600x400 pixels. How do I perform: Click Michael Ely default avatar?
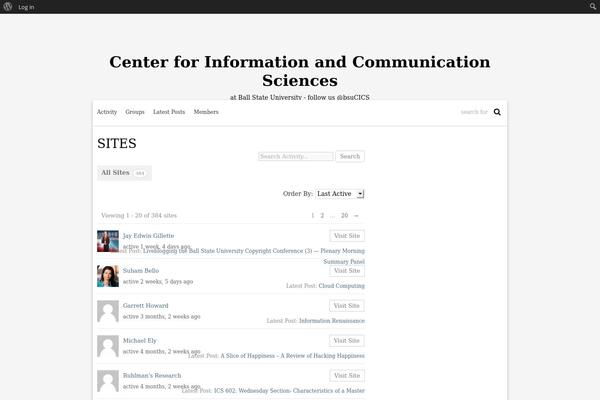click(108, 346)
